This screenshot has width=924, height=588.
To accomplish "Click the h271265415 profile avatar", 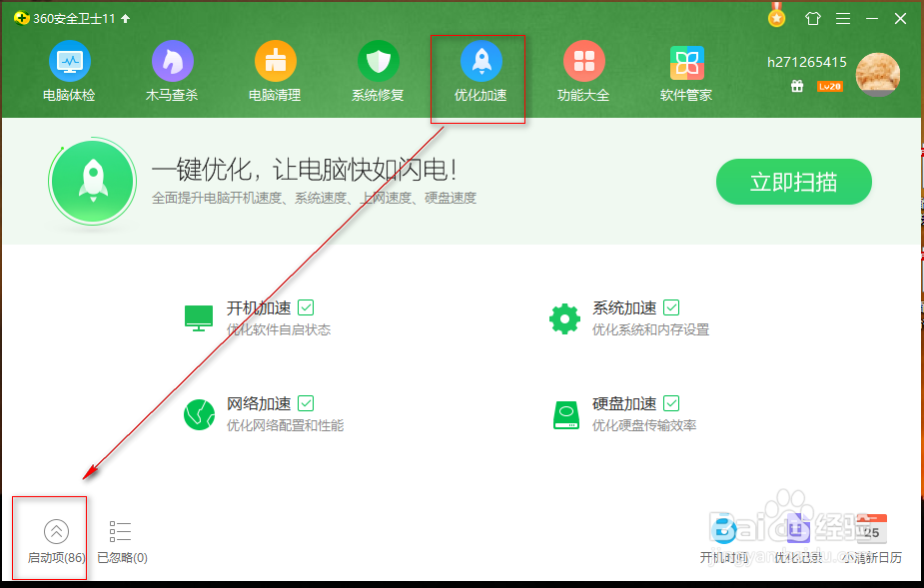I will click(877, 75).
